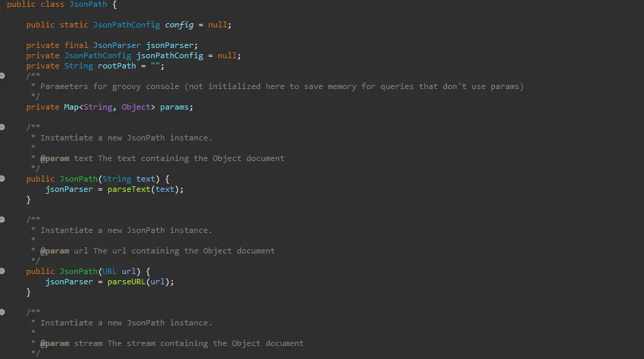This screenshot has height=359, width=644.
Task: Click JsonPathConfig type in the public static line
Action: (127, 25)
